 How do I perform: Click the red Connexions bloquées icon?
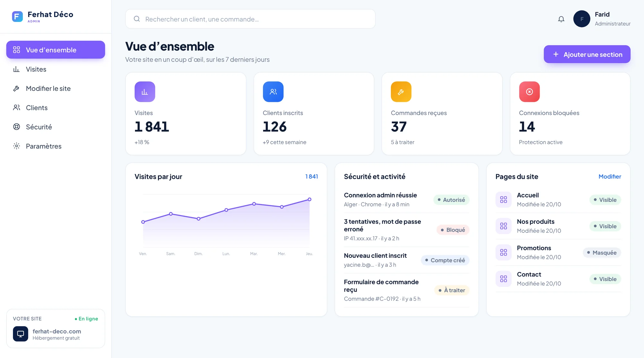529,92
